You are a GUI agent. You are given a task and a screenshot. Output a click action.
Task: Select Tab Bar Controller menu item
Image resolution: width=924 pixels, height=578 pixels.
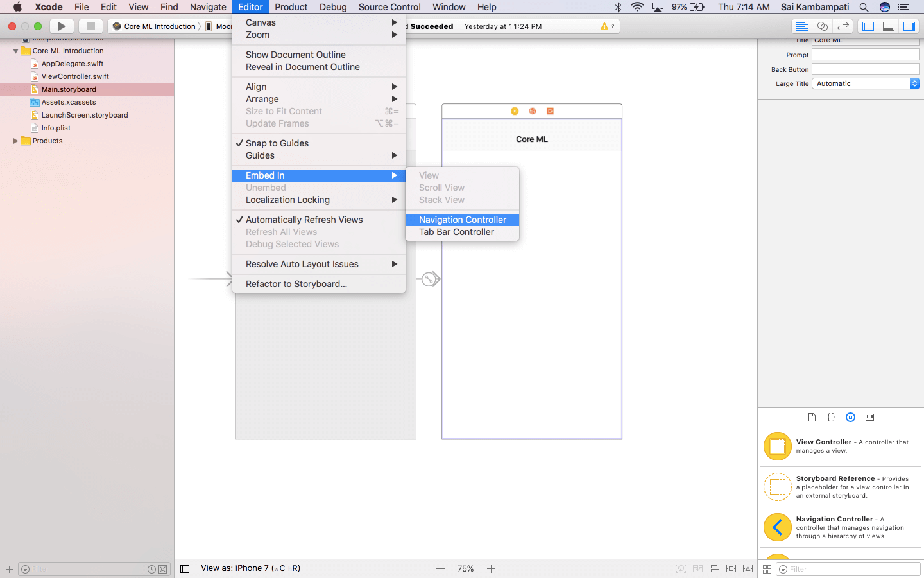coord(456,232)
